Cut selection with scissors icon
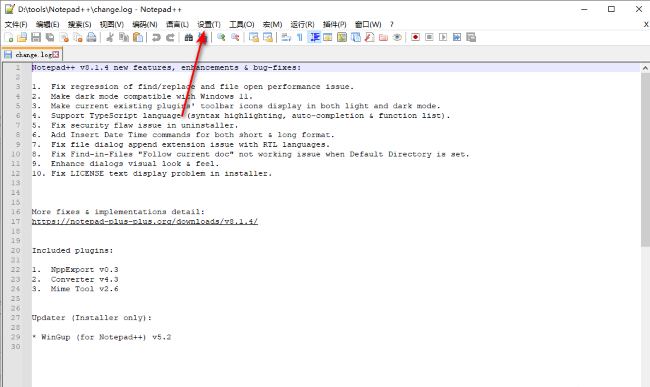 [110, 38]
